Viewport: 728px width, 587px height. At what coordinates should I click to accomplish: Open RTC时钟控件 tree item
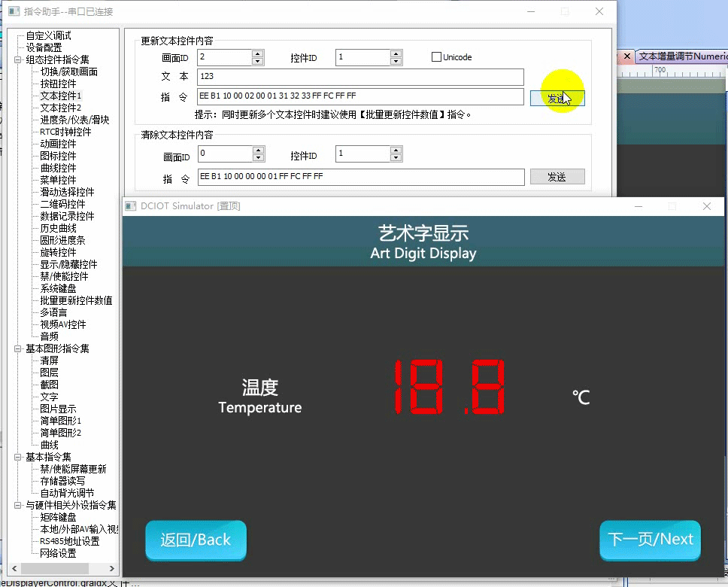(65, 132)
